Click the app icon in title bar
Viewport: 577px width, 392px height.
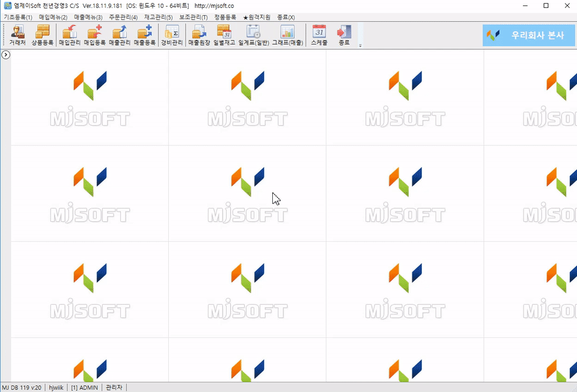[7, 5]
